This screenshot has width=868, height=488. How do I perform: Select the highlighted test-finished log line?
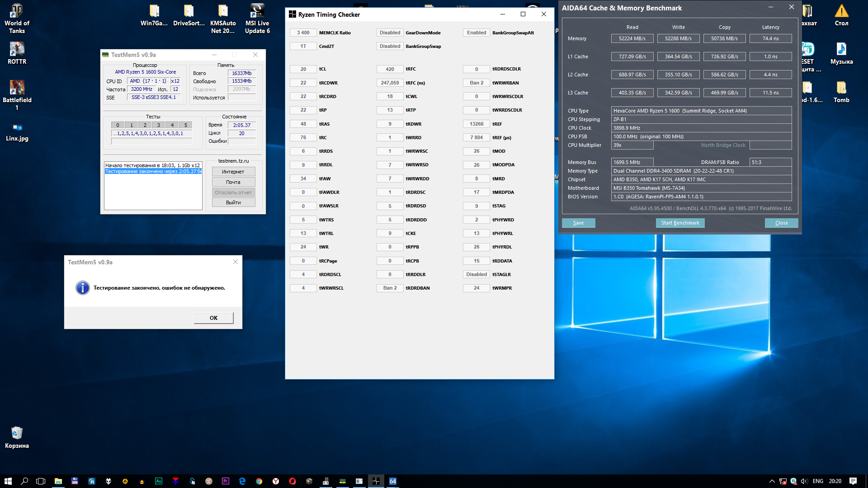[153, 171]
